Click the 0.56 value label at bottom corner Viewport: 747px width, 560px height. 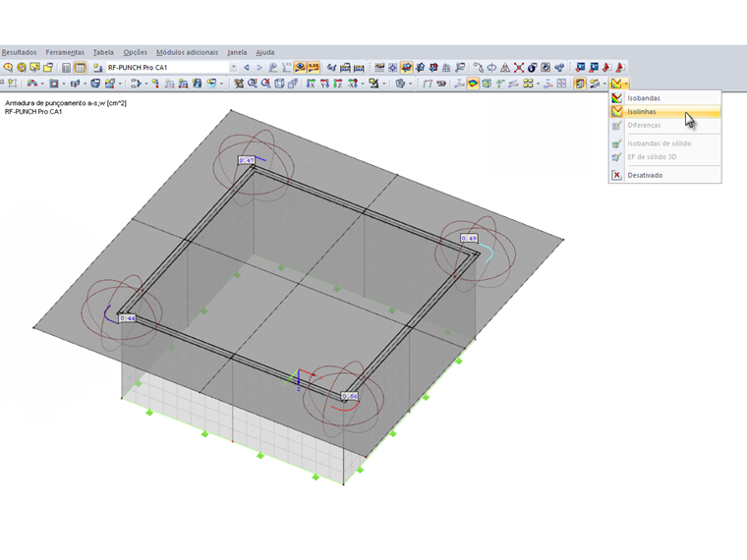pyautogui.click(x=350, y=396)
